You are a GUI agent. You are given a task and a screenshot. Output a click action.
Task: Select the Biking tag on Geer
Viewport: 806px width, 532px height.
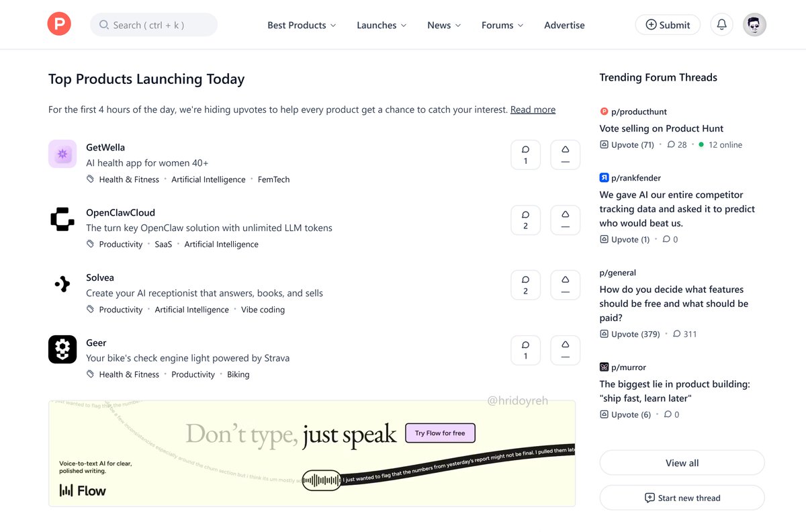pyautogui.click(x=238, y=375)
